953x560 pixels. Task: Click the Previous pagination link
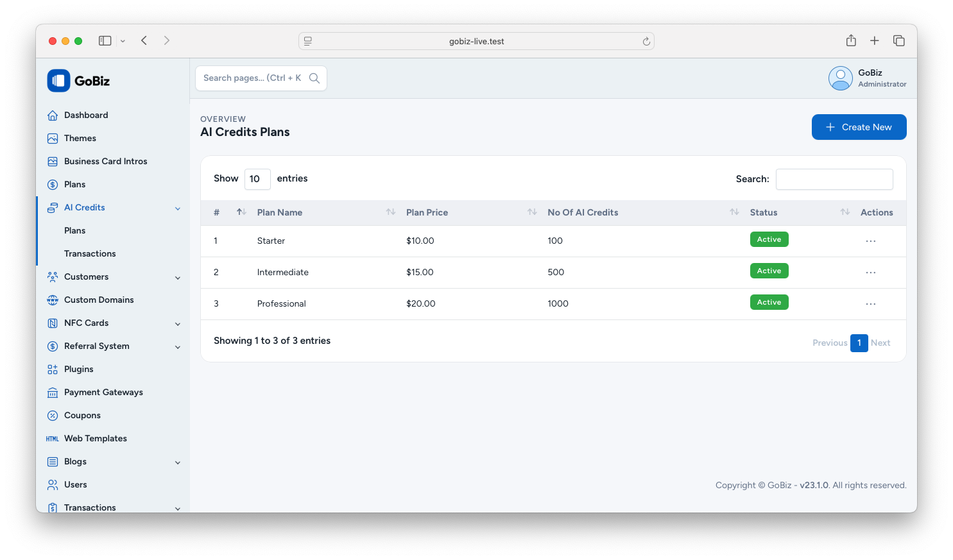[830, 343]
